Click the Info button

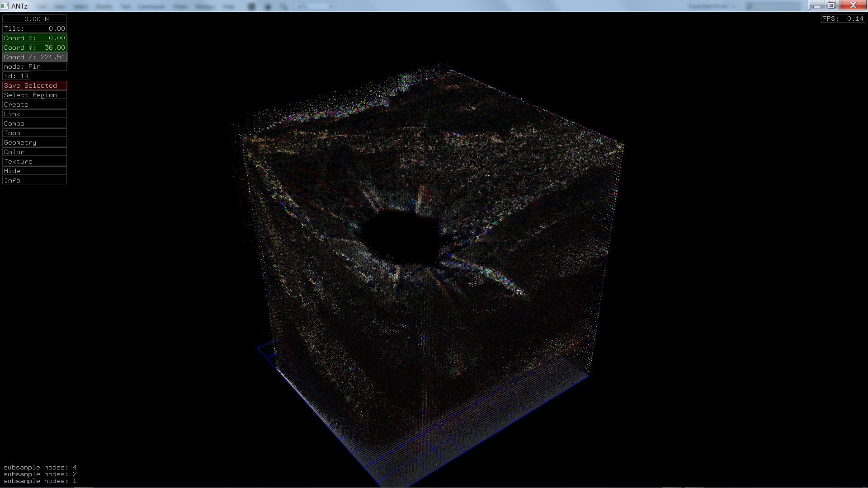[x=34, y=180]
